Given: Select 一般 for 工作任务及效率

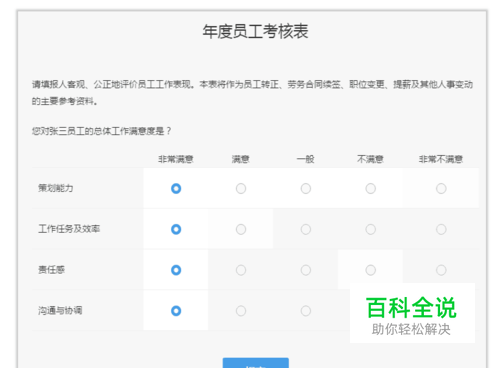Looking at the screenshot, I should pos(306,229).
